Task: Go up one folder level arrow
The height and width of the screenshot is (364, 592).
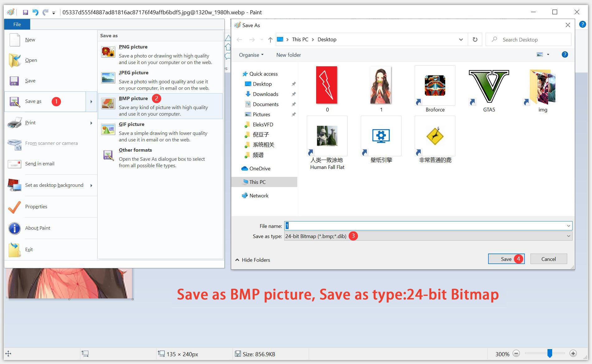Action: pyautogui.click(x=270, y=39)
